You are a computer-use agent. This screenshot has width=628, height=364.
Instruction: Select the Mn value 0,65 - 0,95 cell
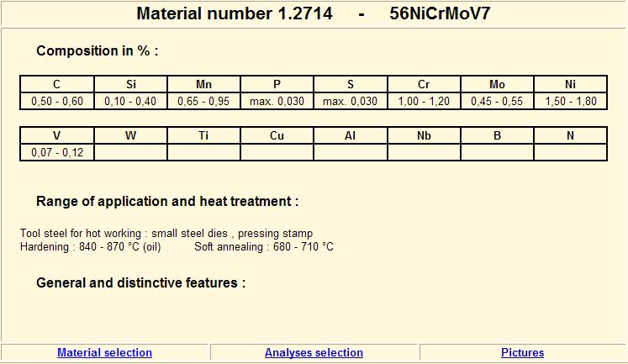coord(203,101)
